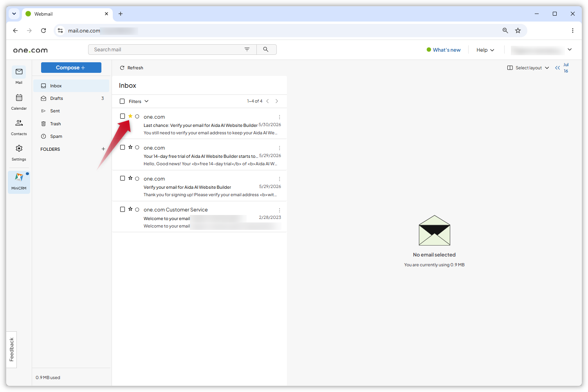Click the browser address bar URL
Image resolution: width=588 pixels, height=392 pixels.
click(x=84, y=31)
